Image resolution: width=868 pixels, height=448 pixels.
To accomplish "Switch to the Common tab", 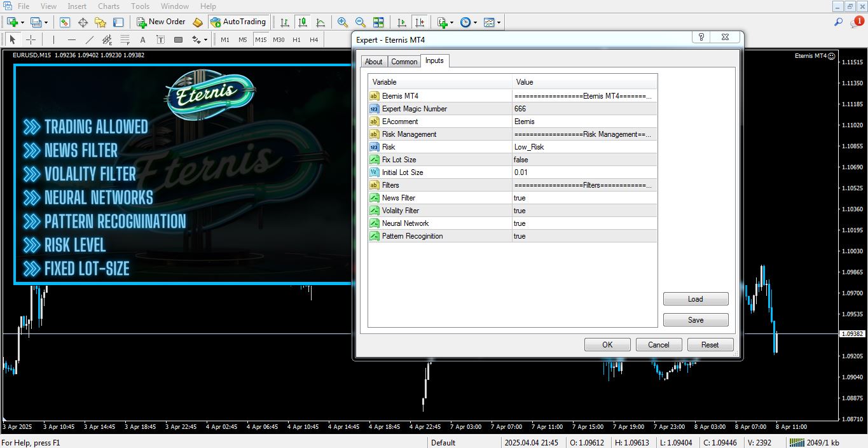I will pos(404,62).
